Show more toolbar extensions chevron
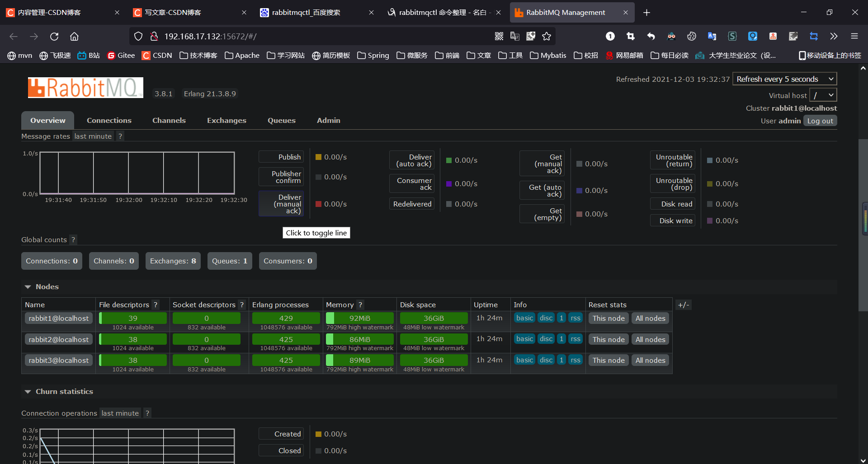This screenshot has width=868, height=464. [x=834, y=36]
